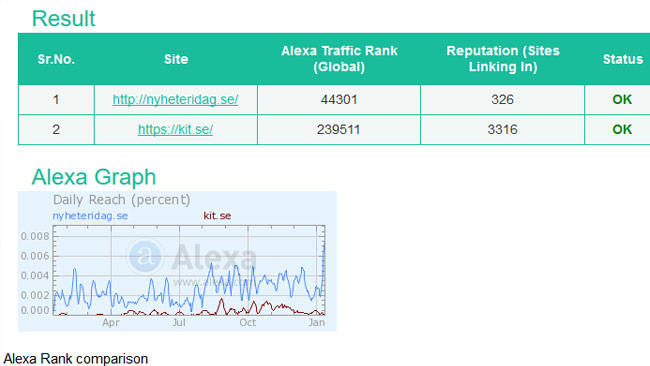
Task: Click serial number 1 cell
Action: tap(56, 99)
